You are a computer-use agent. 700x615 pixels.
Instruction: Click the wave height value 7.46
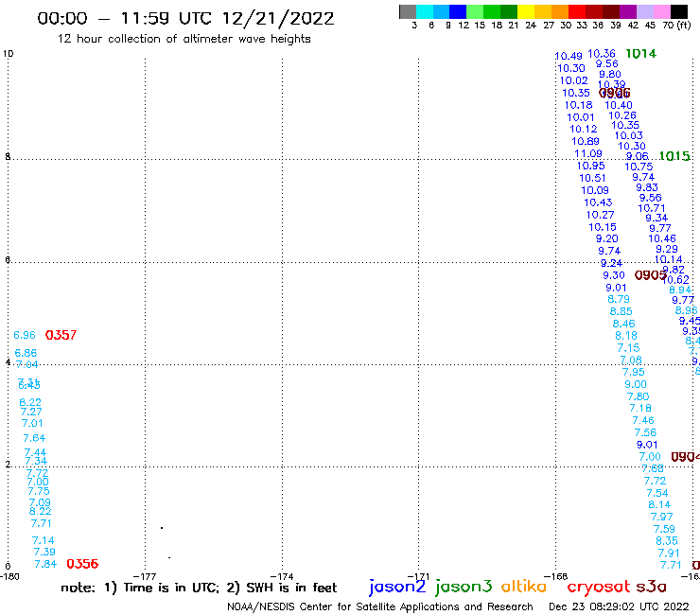[643, 421]
